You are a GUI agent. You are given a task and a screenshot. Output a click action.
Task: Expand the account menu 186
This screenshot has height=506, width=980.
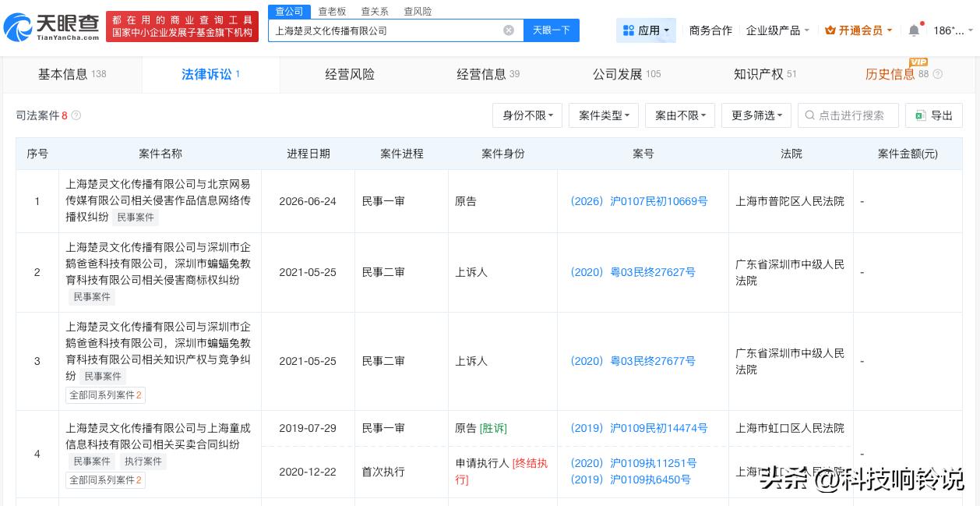pos(953,30)
